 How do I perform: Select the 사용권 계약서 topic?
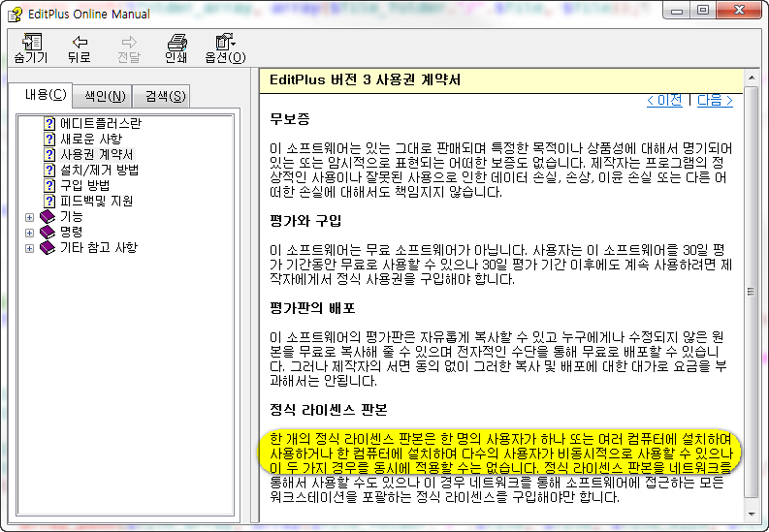point(97,155)
